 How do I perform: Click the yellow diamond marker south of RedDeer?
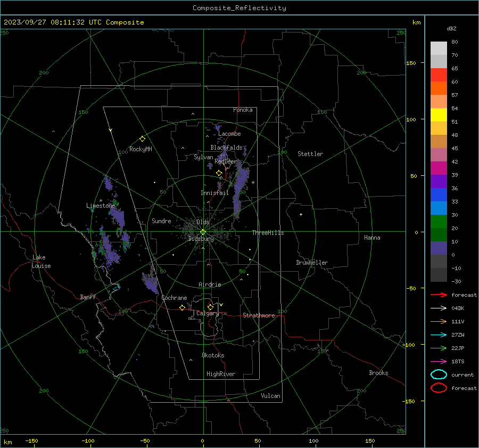coord(219,173)
